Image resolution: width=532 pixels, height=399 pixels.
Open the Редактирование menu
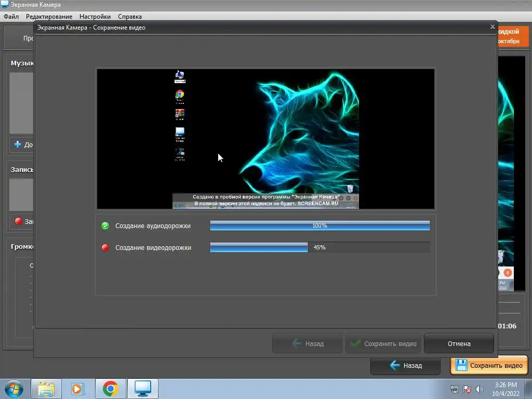tap(49, 16)
